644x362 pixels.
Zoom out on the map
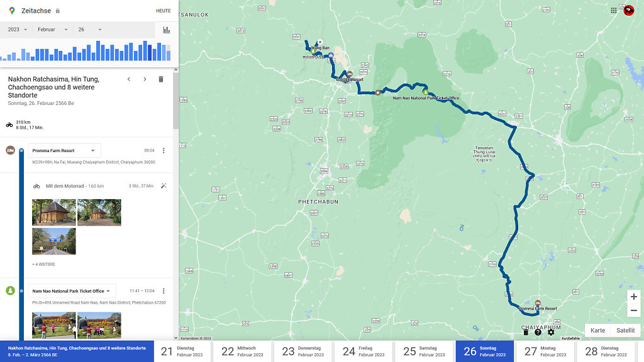point(633,310)
